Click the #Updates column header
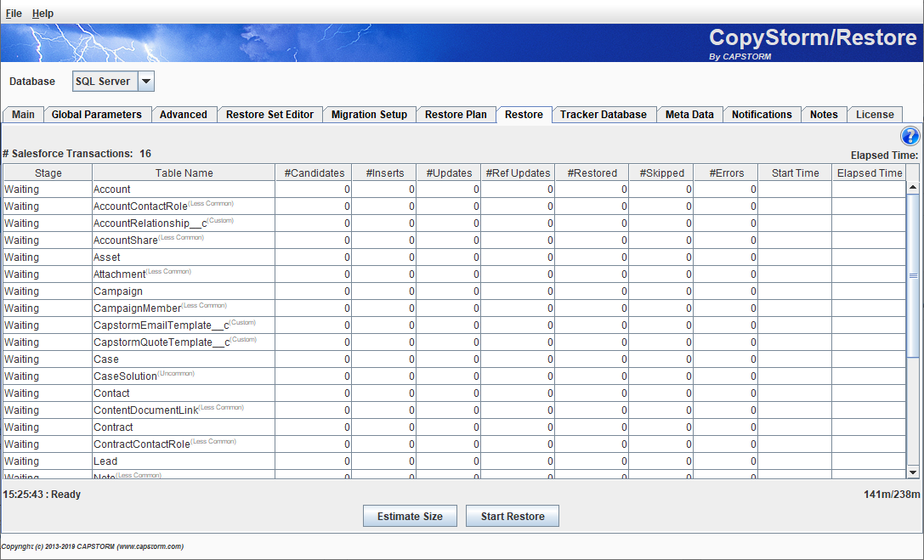 [449, 173]
